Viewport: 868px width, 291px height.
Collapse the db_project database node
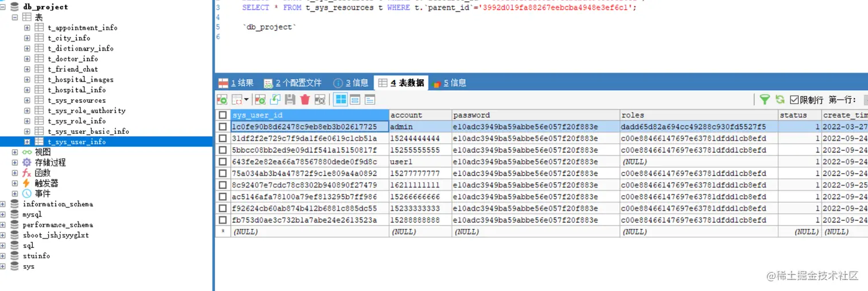3,7
